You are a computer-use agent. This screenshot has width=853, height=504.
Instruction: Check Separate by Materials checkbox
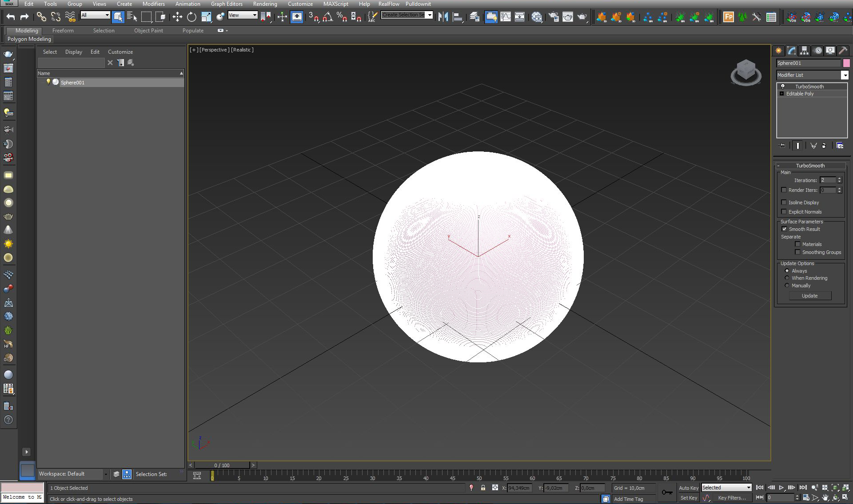tap(797, 244)
